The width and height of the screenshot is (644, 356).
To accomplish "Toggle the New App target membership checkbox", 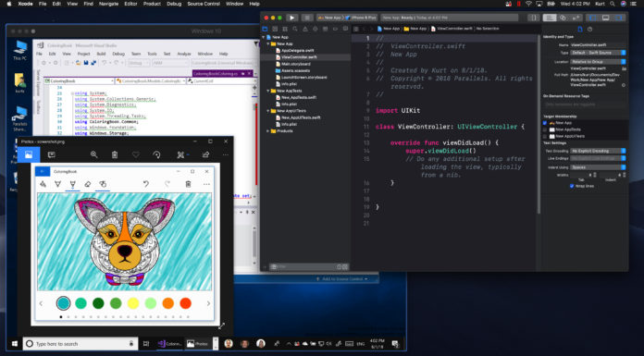I will tap(545, 123).
